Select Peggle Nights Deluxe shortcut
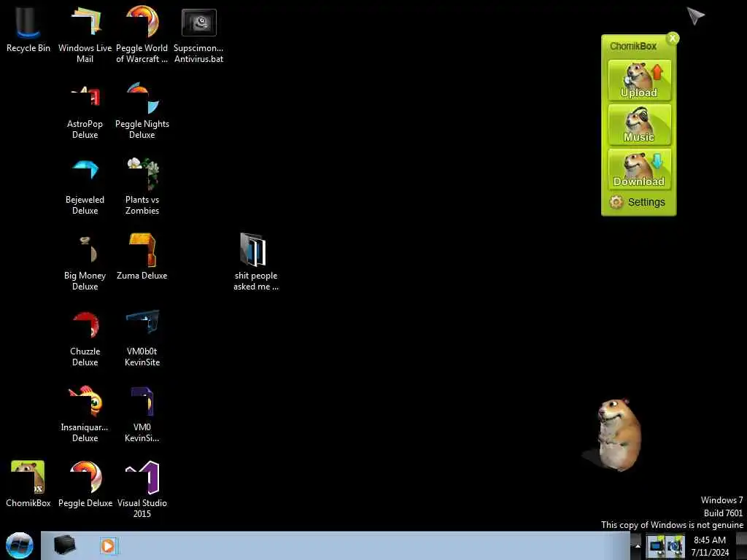Image resolution: width=747 pixels, height=560 pixels. [142, 111]
